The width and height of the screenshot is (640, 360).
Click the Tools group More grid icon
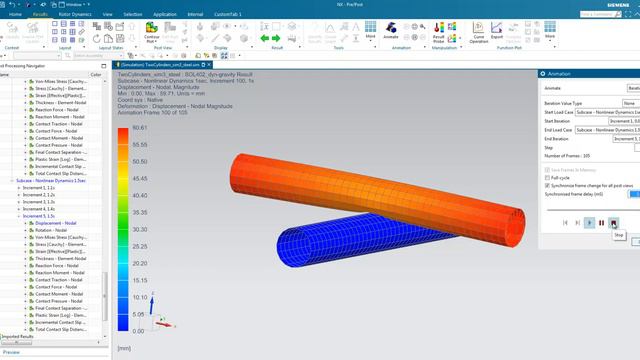point(371,30)
